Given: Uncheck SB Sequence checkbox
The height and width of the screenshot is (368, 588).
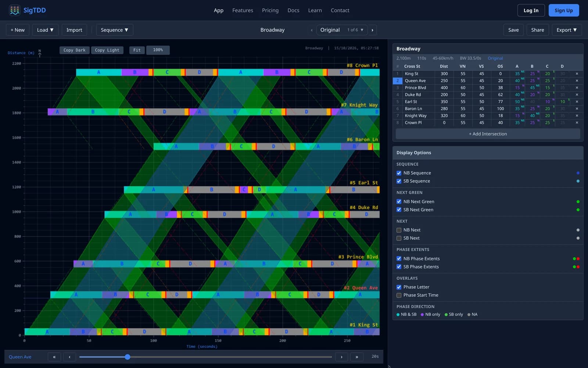Looking at the screenshot, I should click(399, 181).
